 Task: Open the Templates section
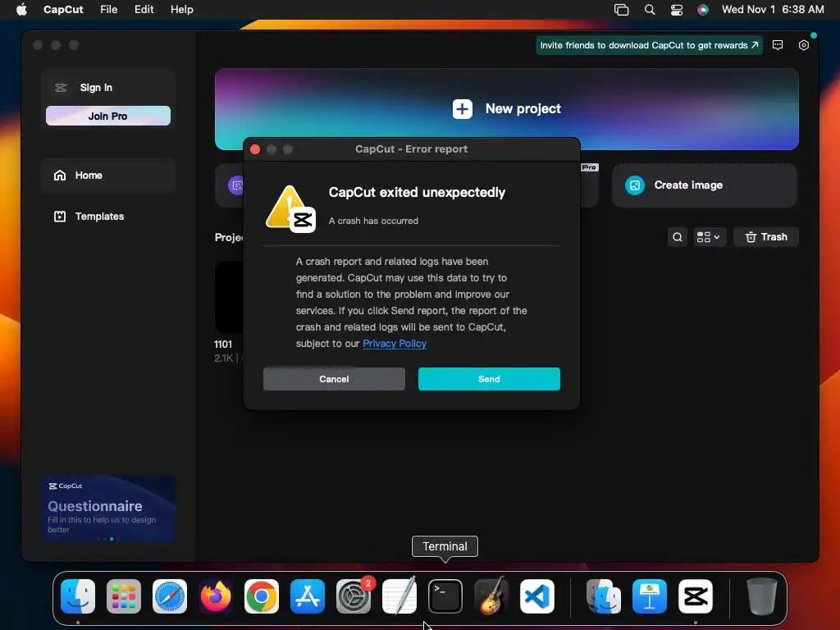(x=107, y=217)
